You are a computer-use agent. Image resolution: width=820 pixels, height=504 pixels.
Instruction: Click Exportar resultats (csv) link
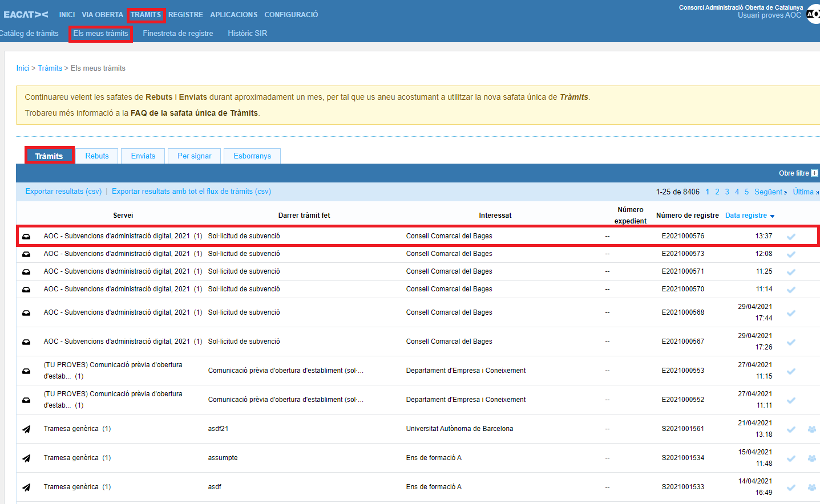[x=63, y=192]
